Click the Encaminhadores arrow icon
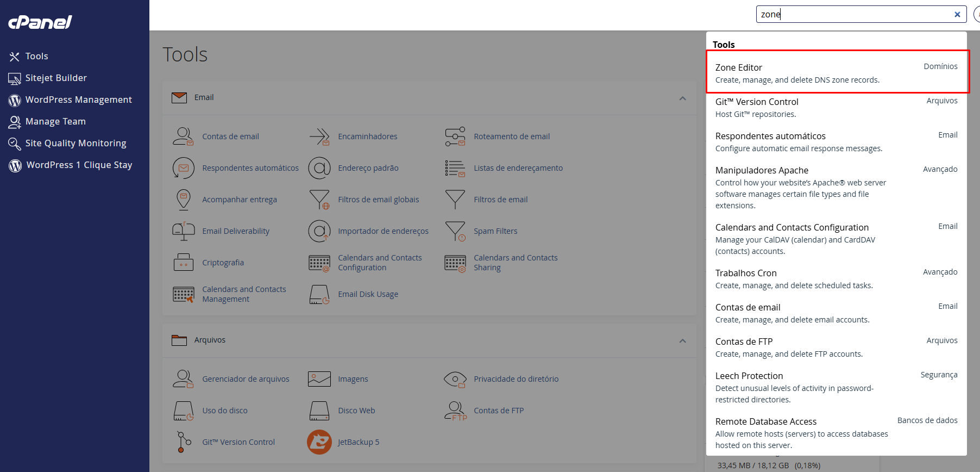The height and width of the screenshot is (472, 980). pos(319,136)
